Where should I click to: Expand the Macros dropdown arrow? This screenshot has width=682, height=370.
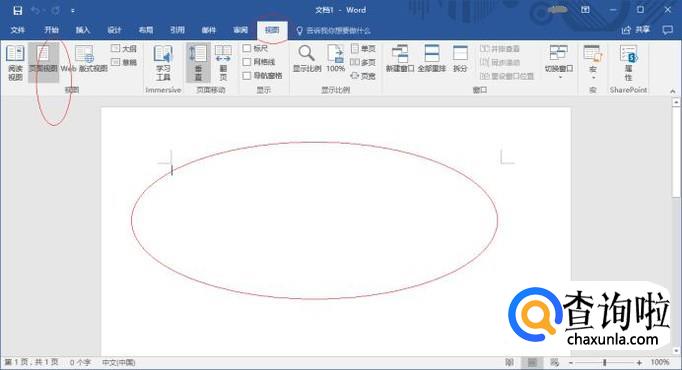click(x=593, y=78)
